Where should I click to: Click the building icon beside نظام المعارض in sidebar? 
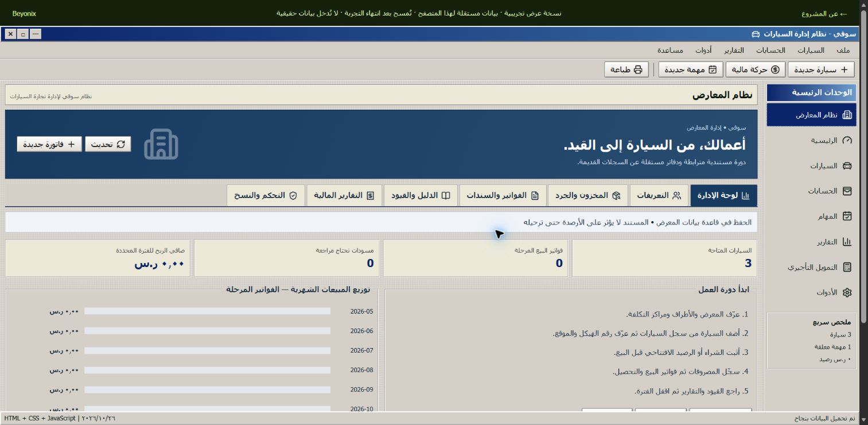point(847,115)
